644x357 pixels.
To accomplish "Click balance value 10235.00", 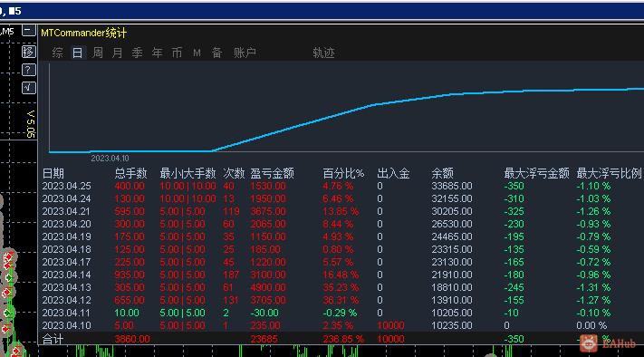I will (452, 326).
